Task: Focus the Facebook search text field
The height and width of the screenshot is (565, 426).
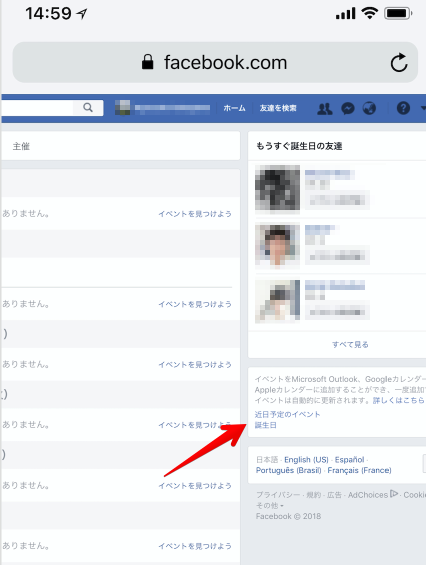Action: [x=37, y=107]
